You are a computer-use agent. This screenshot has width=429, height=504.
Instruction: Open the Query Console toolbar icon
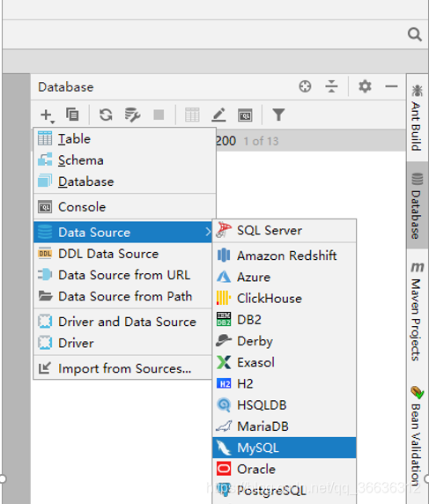(245, 115)
